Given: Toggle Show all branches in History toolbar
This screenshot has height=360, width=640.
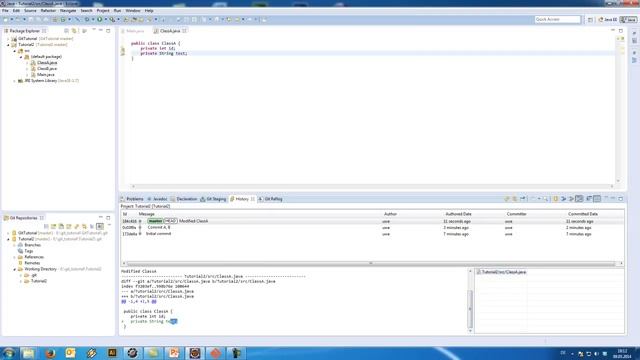Looking at the screenshot, I should coord(597,199).
